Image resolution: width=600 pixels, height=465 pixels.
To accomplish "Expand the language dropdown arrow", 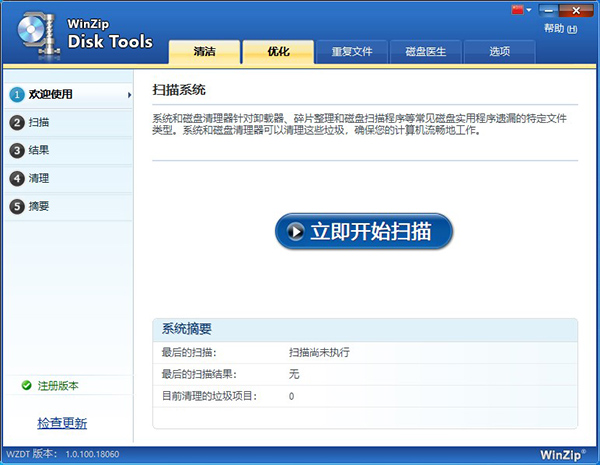I will coord(529,10).
